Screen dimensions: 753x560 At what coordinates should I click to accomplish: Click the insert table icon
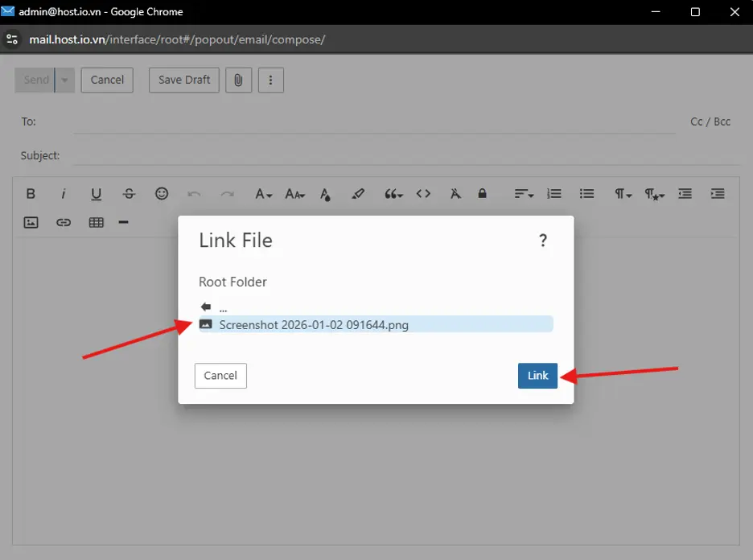[96, 222]
